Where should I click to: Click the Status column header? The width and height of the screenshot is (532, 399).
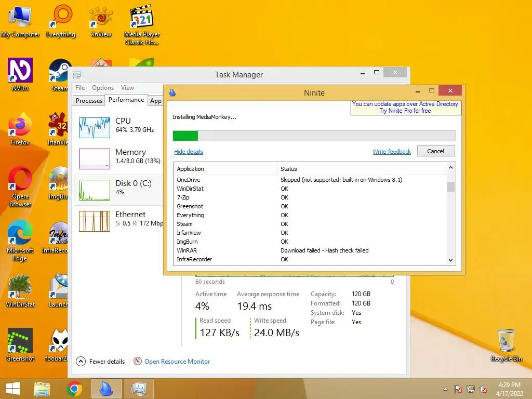click(362, 169)
